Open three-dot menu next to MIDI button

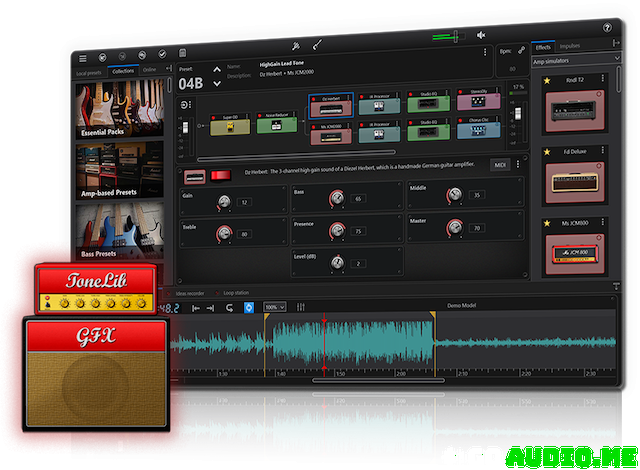(x=518, y=164)
